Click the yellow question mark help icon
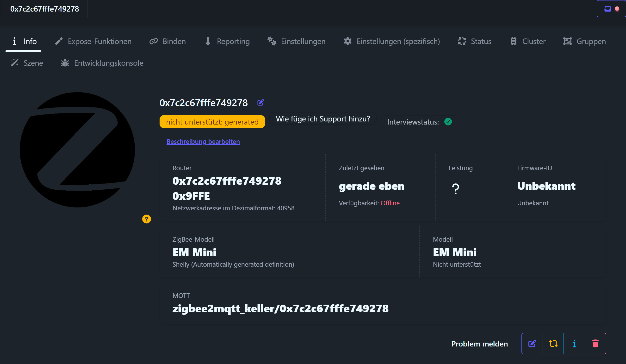 (x=146, y=219)
